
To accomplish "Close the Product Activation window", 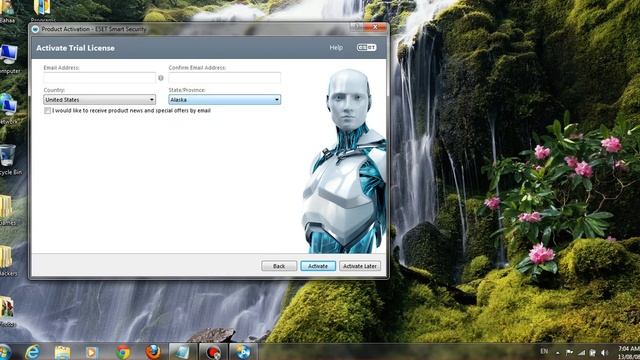I will (x=376, y=27).
